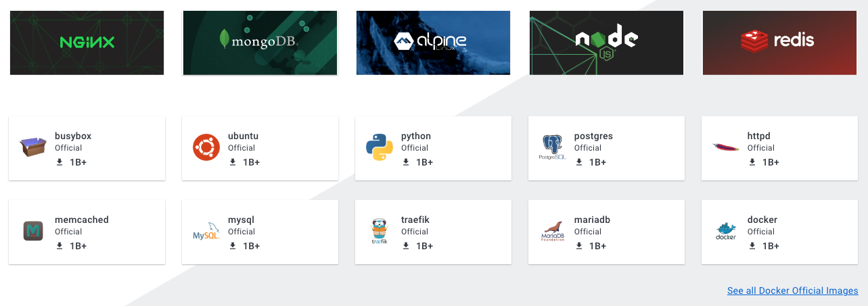The width and height of the screenshot is (868, 306).
Task: Click Official label under httpd
Action: click(761, 148)
